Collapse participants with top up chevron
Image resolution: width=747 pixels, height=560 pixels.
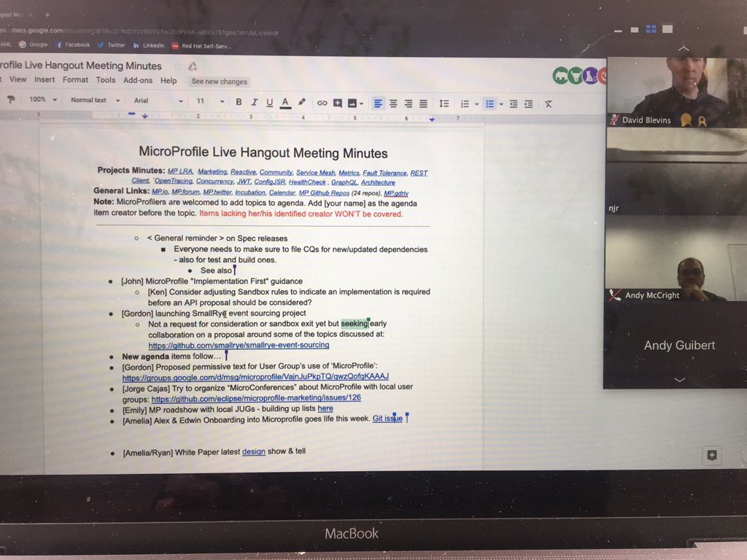[684, 49]
